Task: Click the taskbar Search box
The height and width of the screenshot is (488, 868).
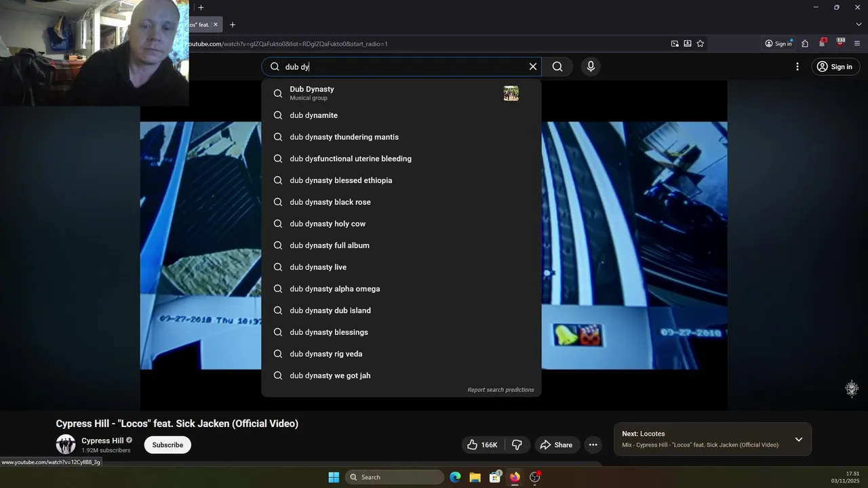Action: tap(395, 477)
